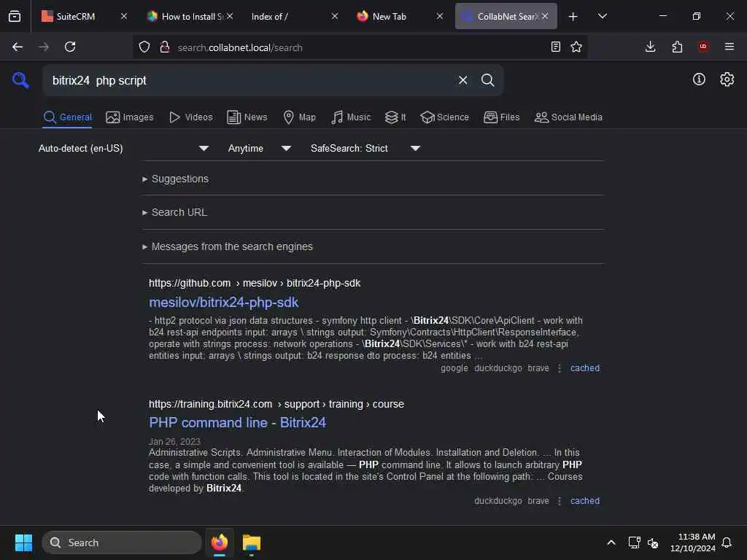The width and height of the screenshot is (747, 560).
Task: Click the site security padlock icon
Action: tap(165, 47)
